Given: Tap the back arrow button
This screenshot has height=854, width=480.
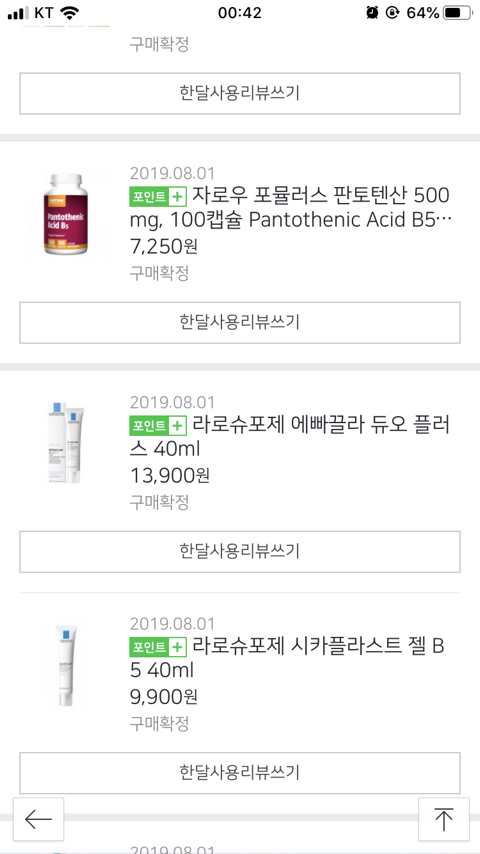Looking at the screenshot, I should [39, 819].
